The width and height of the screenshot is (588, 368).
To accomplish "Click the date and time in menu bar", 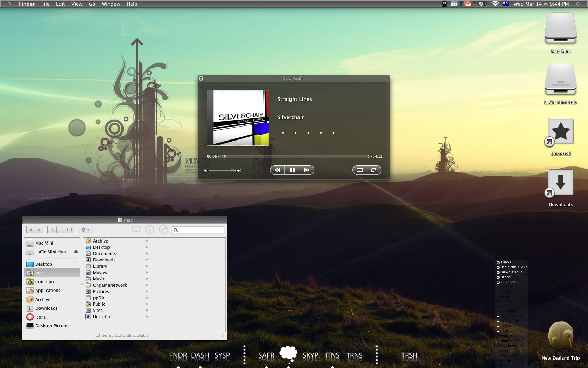I will click(541, 4).
